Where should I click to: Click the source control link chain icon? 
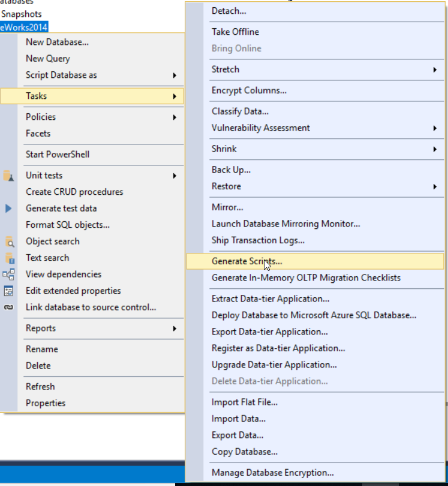pos(8,307)
